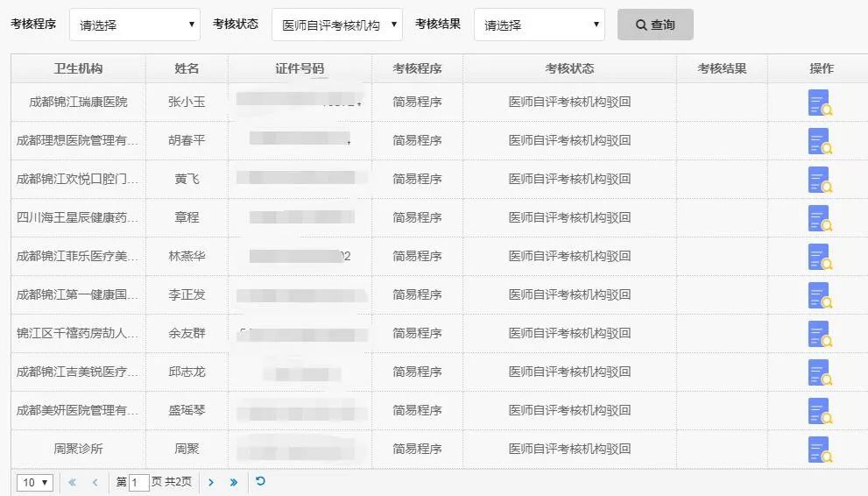Select the 四川海王星辰健康药… cell
Screen dimensions: 868x496
pos(78,217)
